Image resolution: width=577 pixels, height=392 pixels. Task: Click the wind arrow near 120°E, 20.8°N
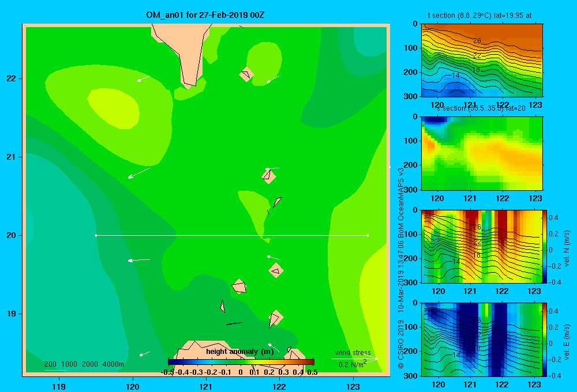138,173
